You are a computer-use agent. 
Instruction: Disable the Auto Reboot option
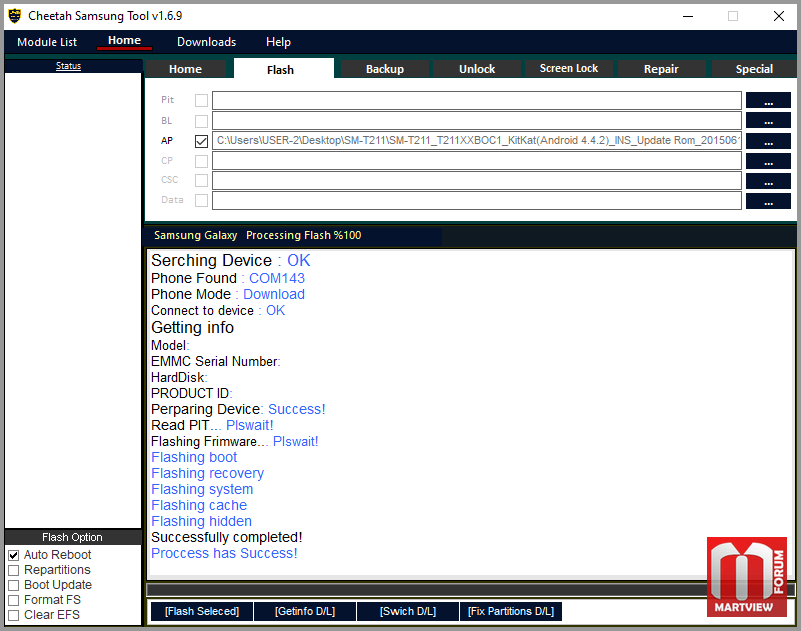click(14, 555)
